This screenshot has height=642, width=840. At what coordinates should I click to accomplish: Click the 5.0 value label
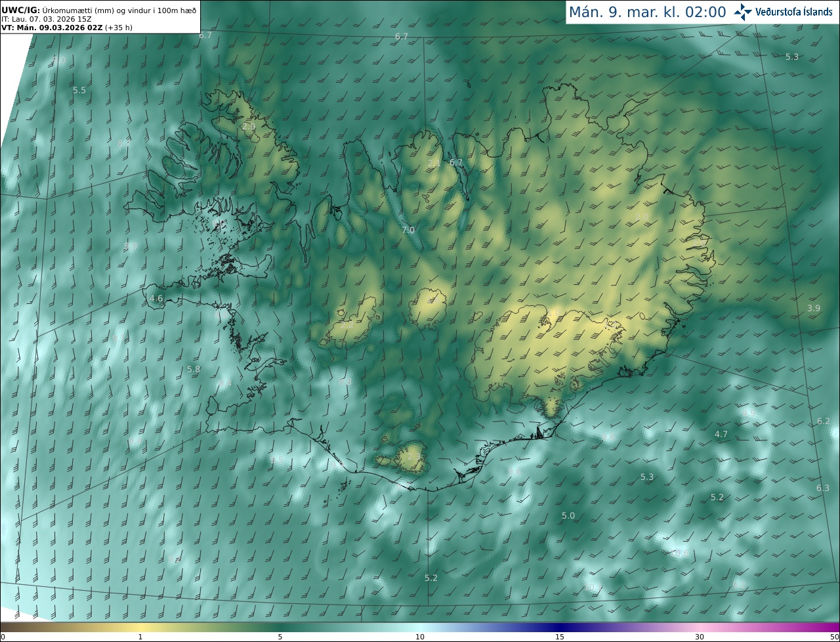568,516
